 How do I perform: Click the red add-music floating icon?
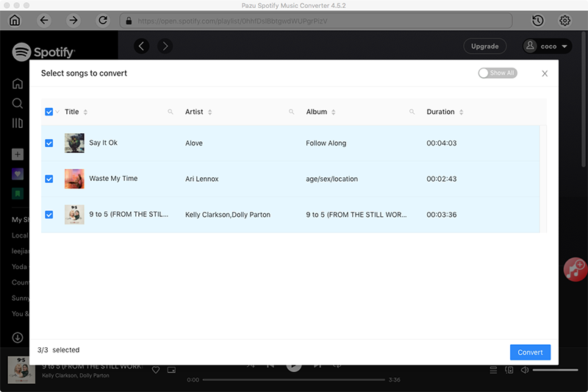click(576, 269)
